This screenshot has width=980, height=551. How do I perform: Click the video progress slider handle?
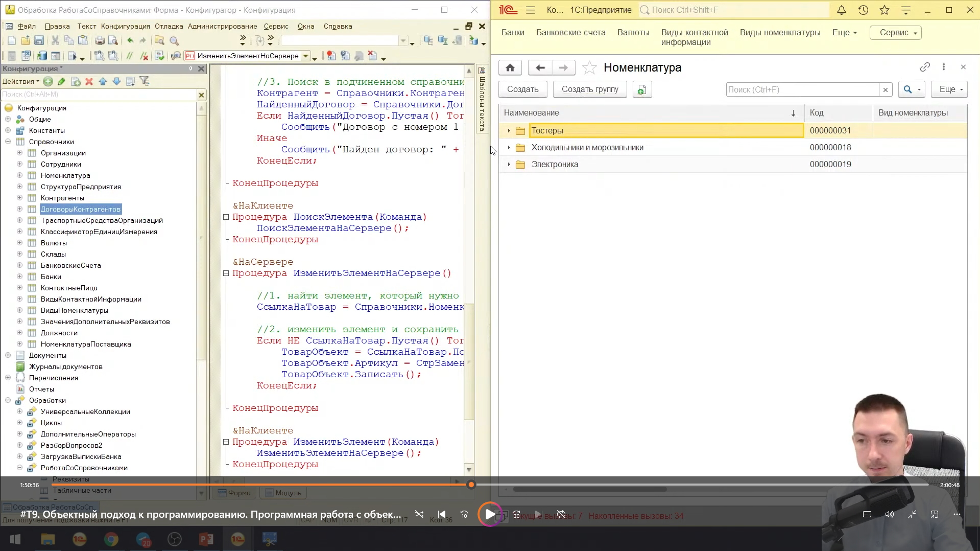pos(471,485)
